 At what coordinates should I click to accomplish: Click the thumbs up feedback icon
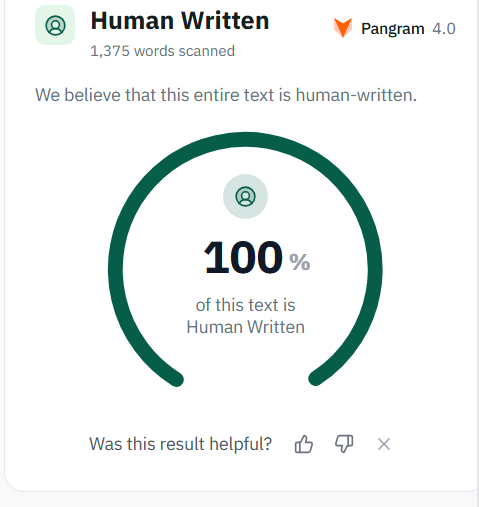(x=304, y=444)
